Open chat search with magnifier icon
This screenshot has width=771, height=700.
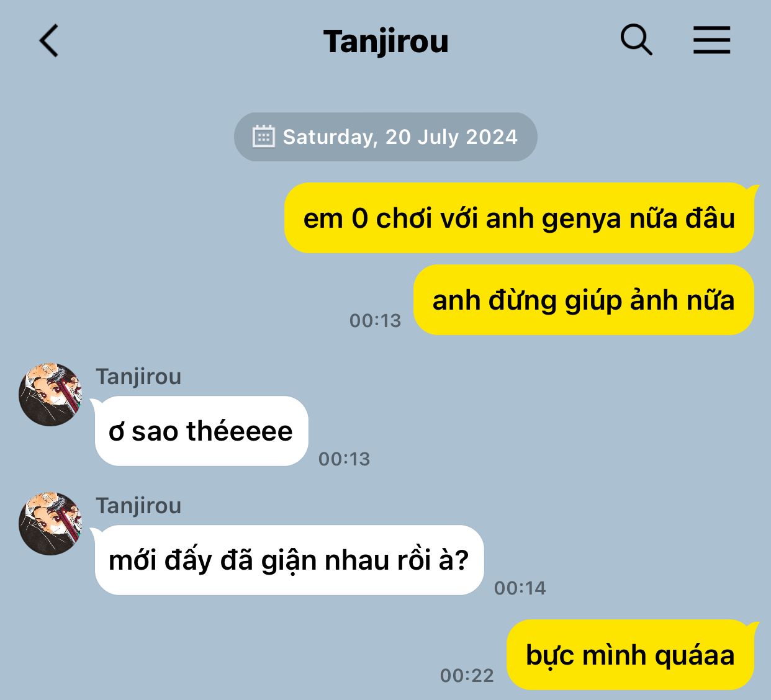636,40
